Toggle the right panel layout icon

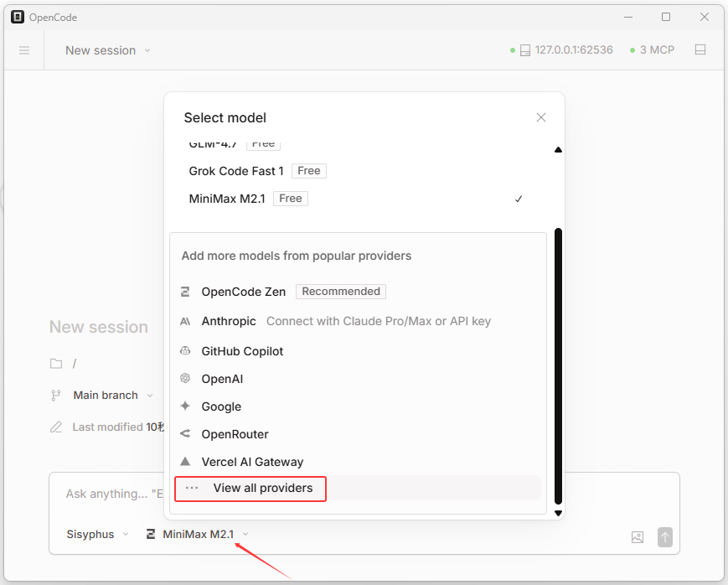tap(700, 50)
